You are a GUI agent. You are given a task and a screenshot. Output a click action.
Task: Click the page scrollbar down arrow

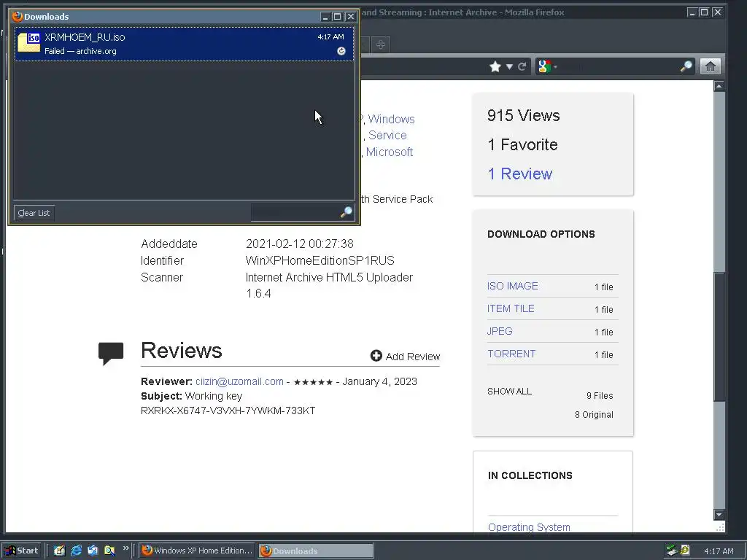click(719, 514)
